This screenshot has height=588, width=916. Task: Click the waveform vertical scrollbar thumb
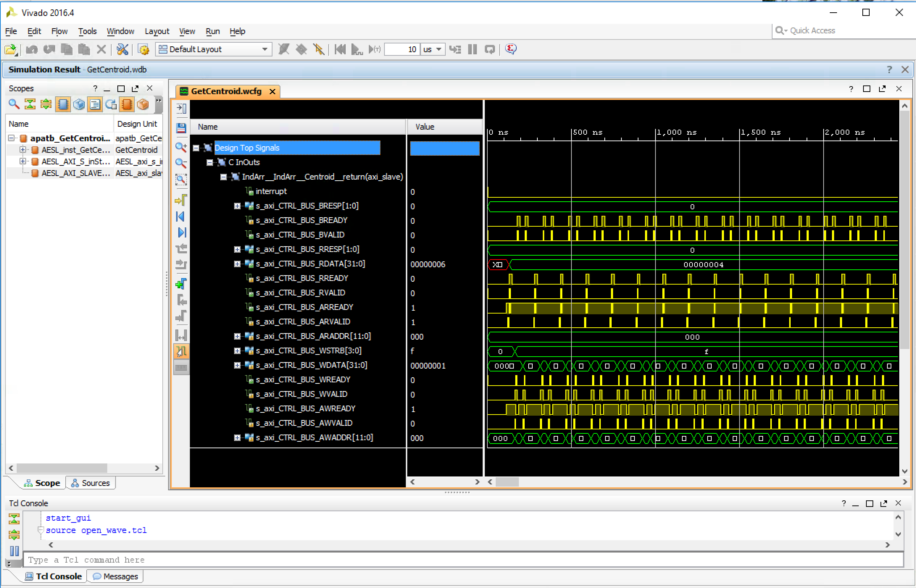pyautogui.click(x=904, y=230)
